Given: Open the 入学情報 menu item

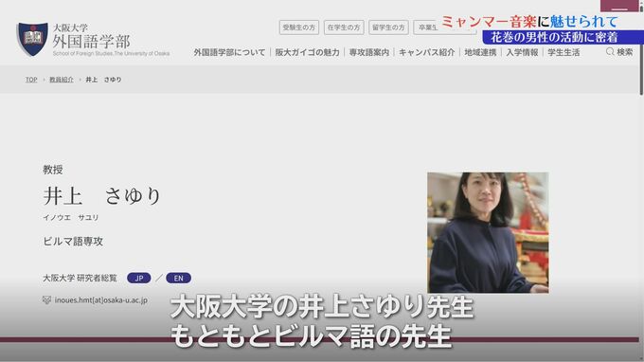Looking at the screenshot, I should (x=522, y=52).
